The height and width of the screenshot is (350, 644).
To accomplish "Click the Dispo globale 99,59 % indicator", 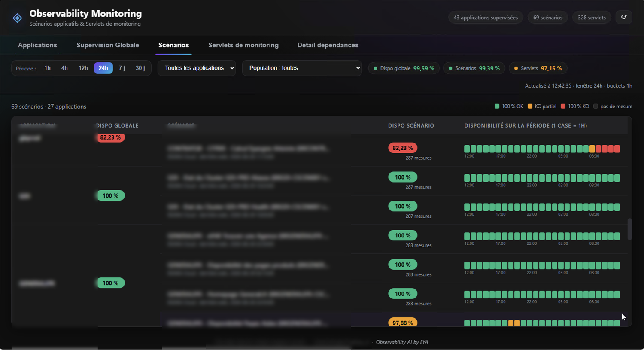I will [404, 68].
